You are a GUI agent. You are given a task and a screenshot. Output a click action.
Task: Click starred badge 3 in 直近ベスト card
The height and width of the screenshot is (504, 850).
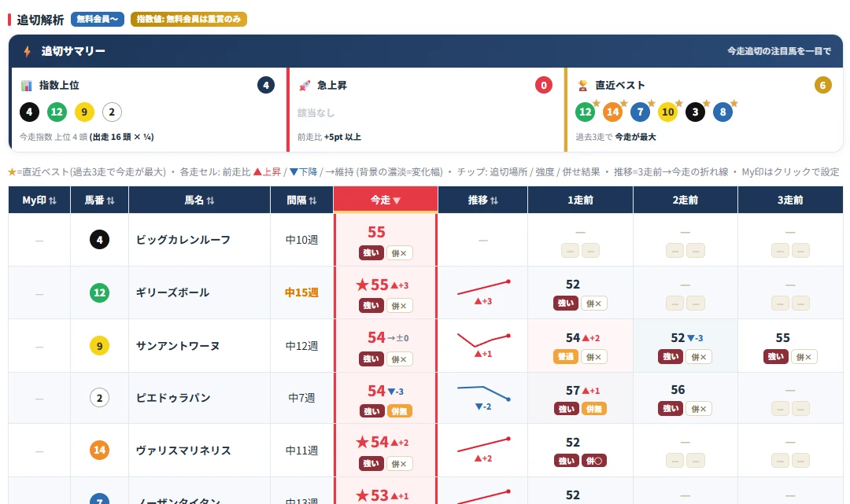pos(696,112)
